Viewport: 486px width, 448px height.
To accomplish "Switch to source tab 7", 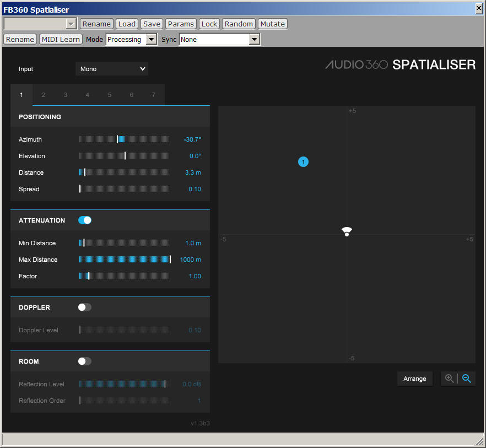I will tap(153, 95).
